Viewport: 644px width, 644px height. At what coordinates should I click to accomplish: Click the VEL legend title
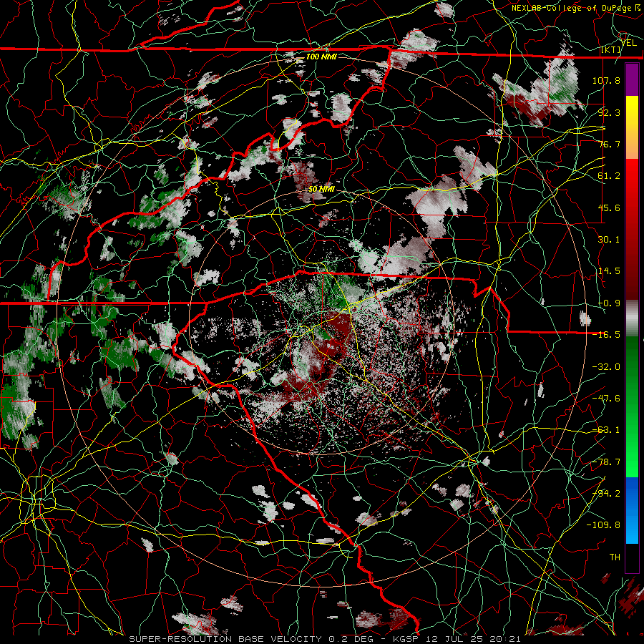click(628, 42)
